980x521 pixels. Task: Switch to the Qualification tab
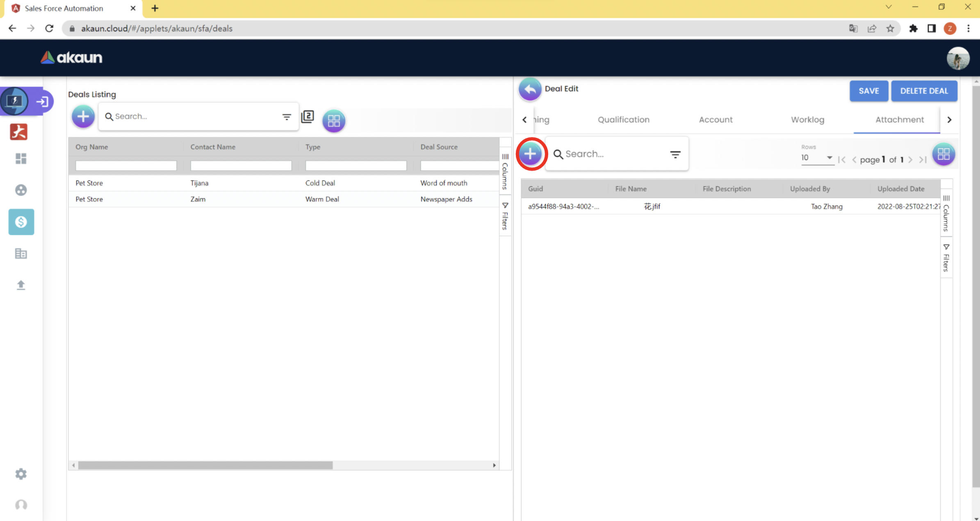click(x=623, y=119)
